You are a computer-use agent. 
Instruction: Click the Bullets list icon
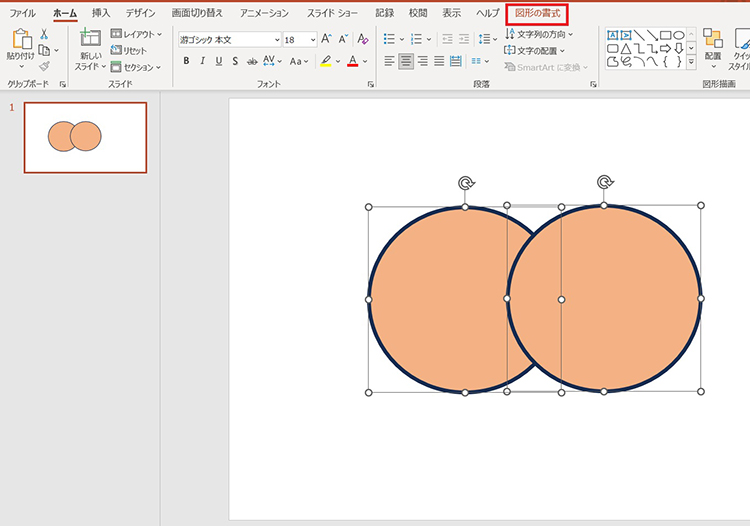point(388,39)
